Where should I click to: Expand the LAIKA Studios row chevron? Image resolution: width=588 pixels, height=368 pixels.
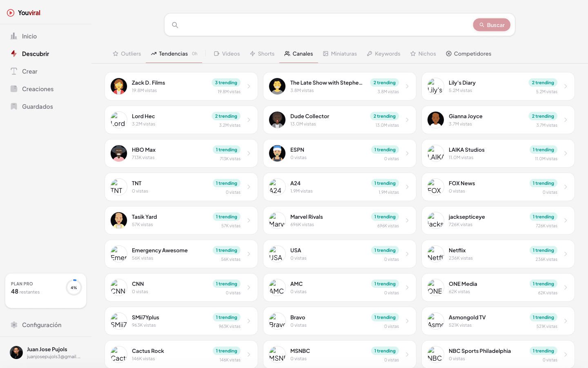coord(566,153)
